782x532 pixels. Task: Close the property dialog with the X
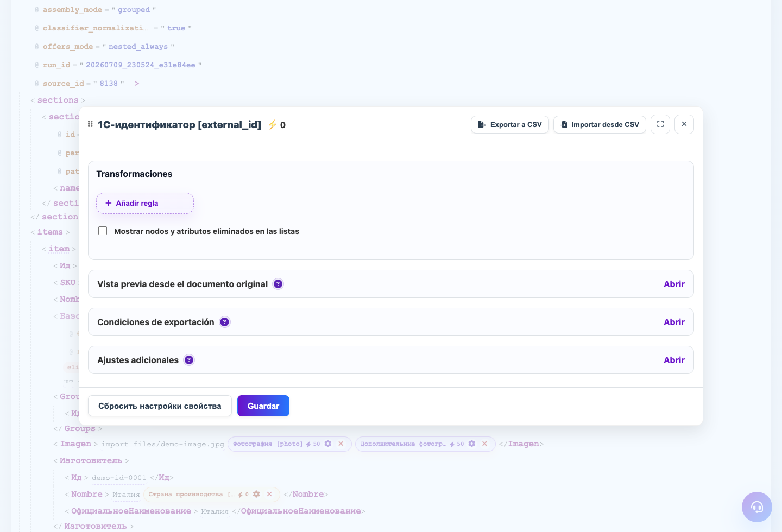tap(684, 124)
